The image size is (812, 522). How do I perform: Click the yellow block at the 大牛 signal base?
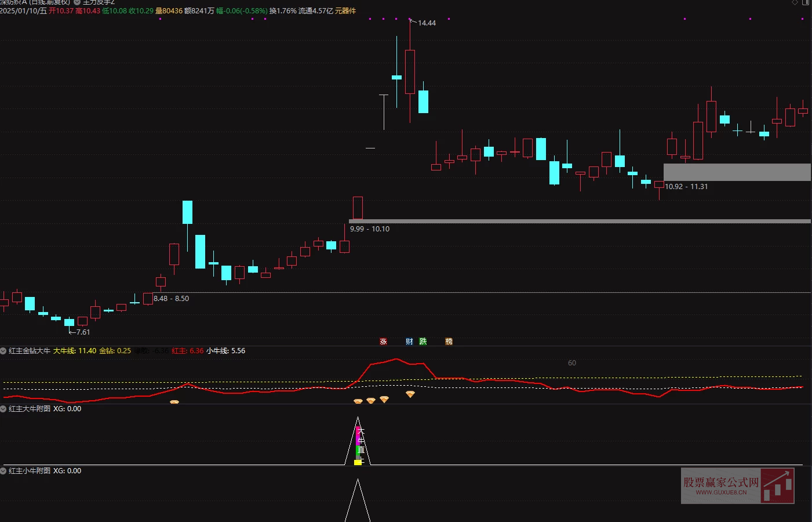click(x=358, y=462)
